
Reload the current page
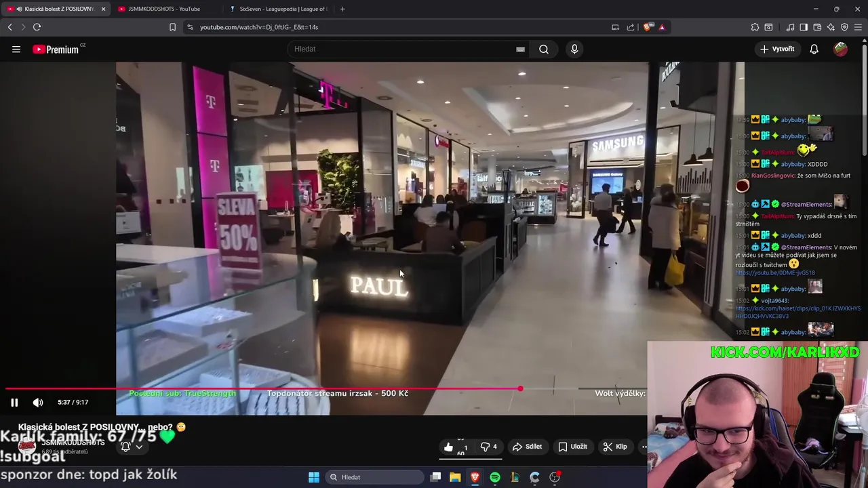(x=37, y=27)
